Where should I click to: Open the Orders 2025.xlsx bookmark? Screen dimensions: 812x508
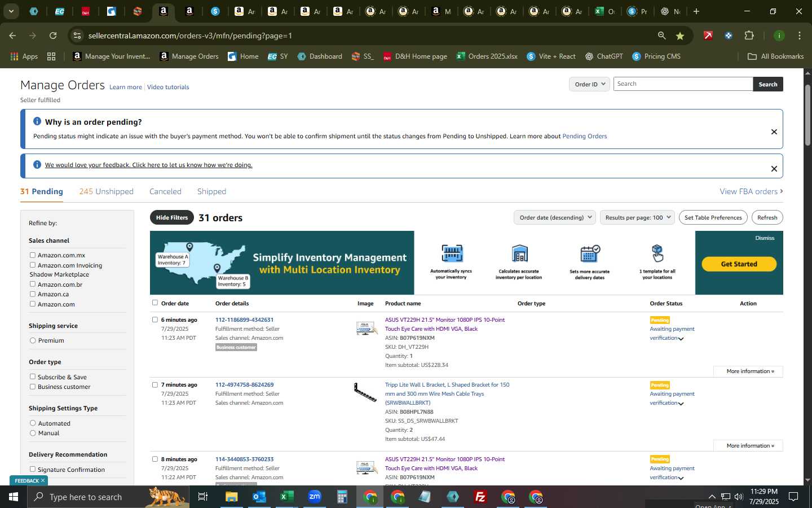(x=487, y=56)
